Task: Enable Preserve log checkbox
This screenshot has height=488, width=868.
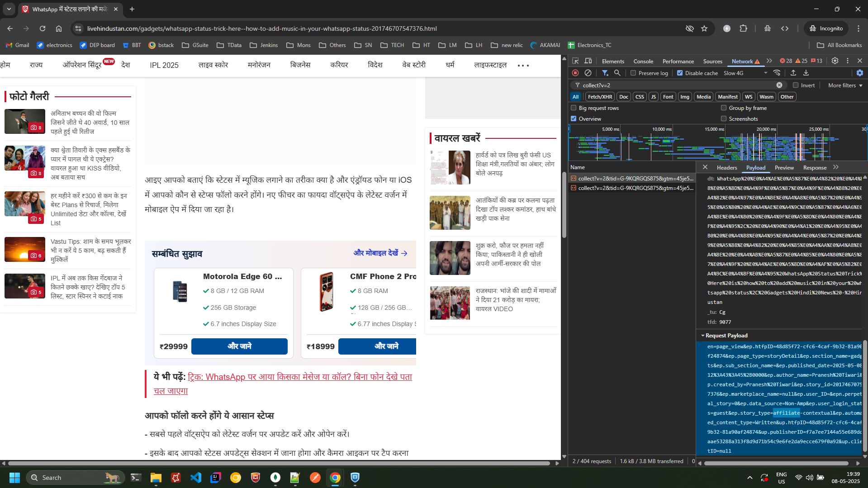Action: coord(633,73)
